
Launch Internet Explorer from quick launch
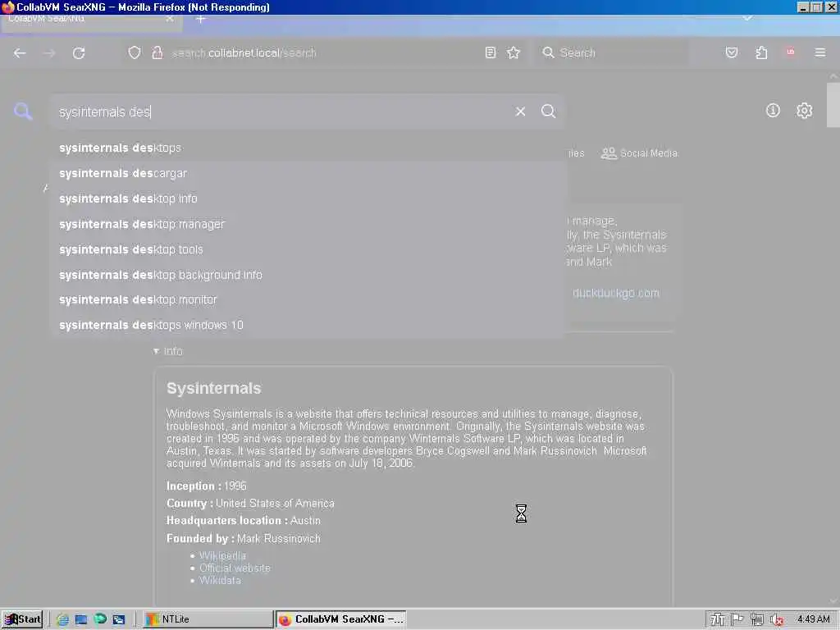[x=62, y=619]
